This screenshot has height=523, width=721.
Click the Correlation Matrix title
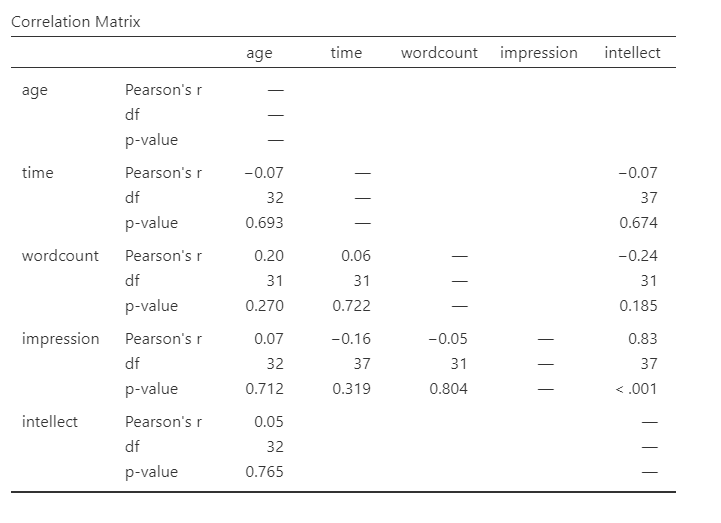pyautogui.click(x=75, y=22)
